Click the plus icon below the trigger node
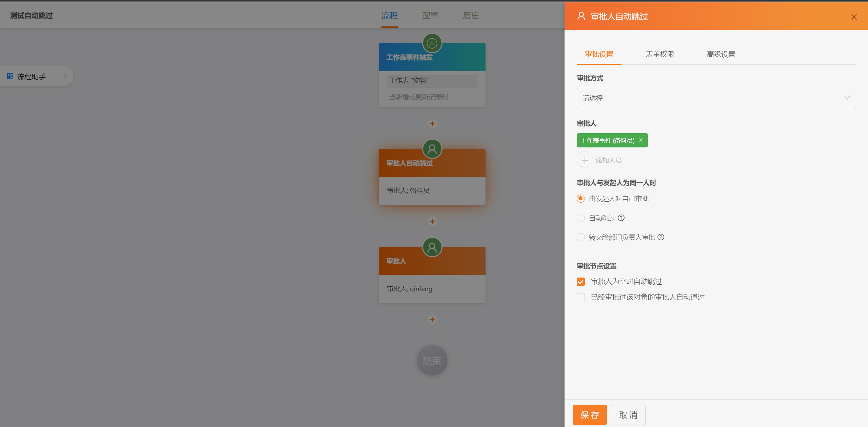 click(432, 124)
